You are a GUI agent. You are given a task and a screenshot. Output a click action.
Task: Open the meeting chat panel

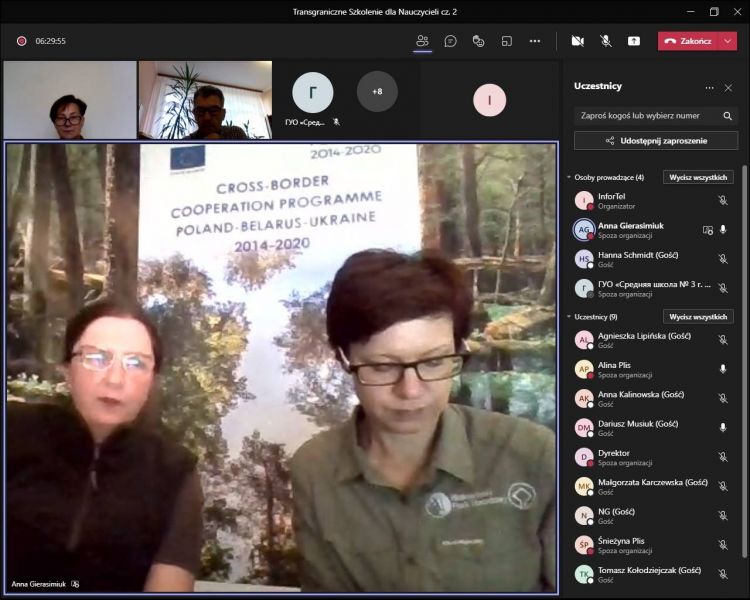tap(451, 41)
